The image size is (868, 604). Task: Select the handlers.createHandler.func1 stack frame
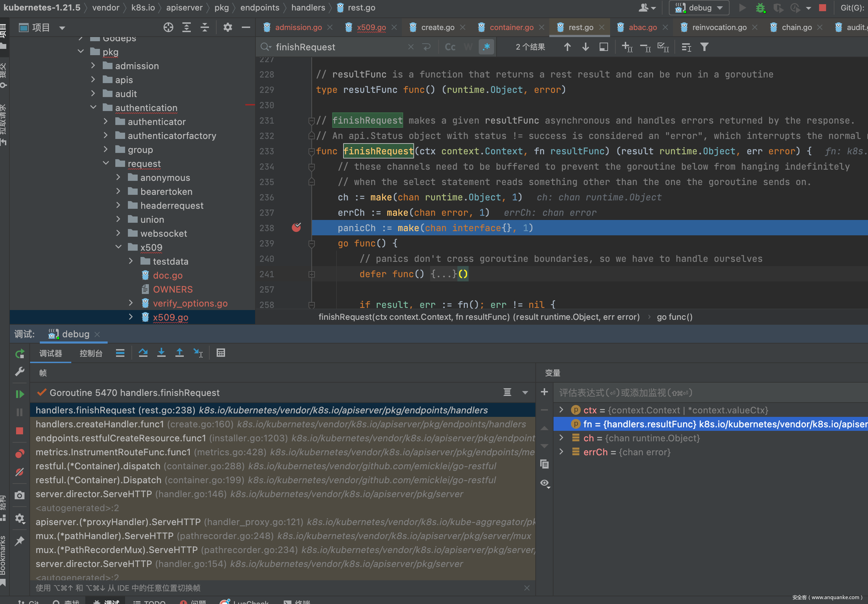(100, 424)
